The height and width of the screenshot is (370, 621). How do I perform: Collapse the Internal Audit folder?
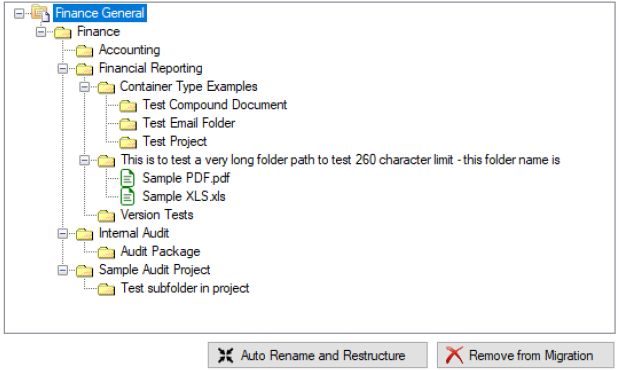tap(63, 233)
